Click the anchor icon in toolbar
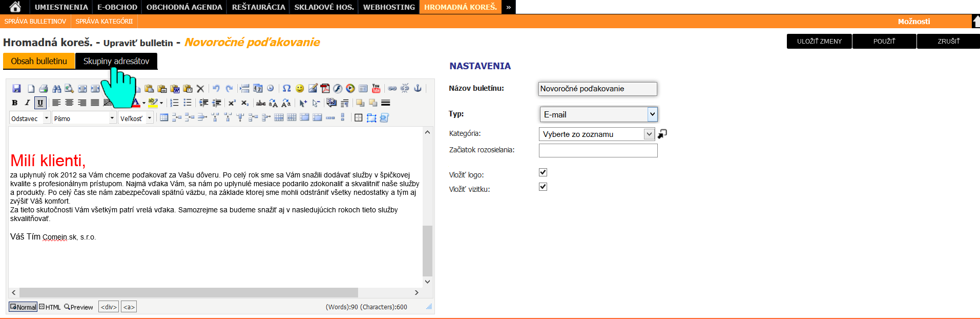The width and height of the screenshot is (980, 319). click(x=418, y=88)
